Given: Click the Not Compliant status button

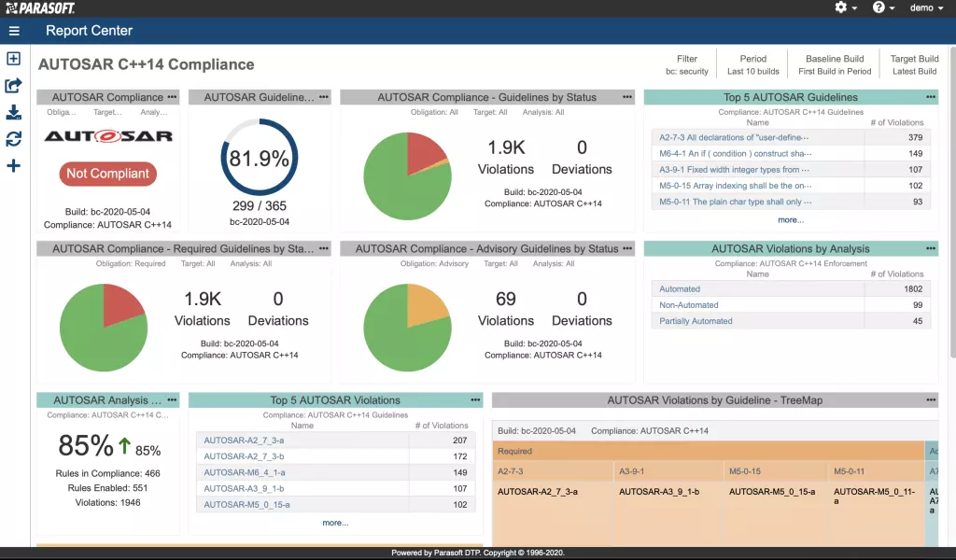Looking at the screenshot, I should coord(107,174).
